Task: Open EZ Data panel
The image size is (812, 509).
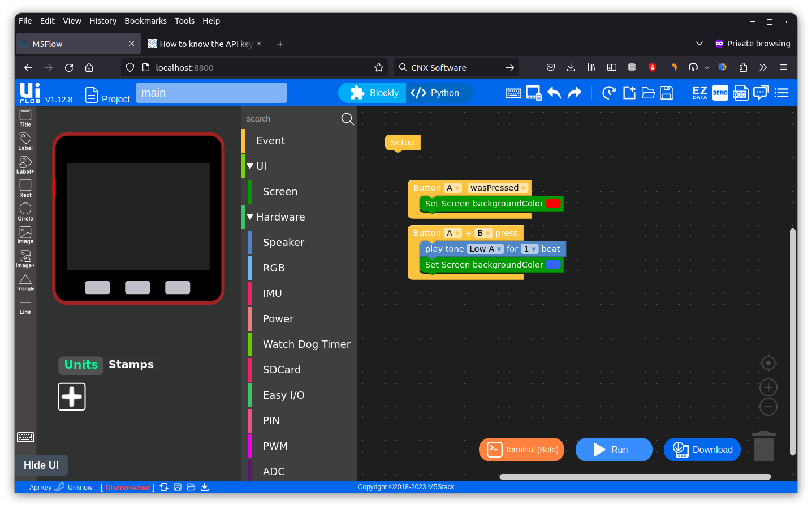Action: 700,93
